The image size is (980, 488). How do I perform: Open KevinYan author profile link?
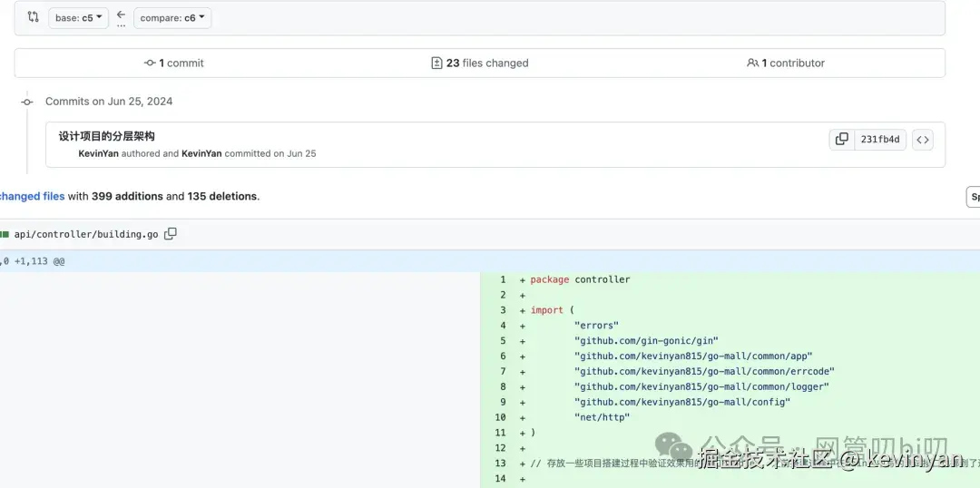point(99,153)
